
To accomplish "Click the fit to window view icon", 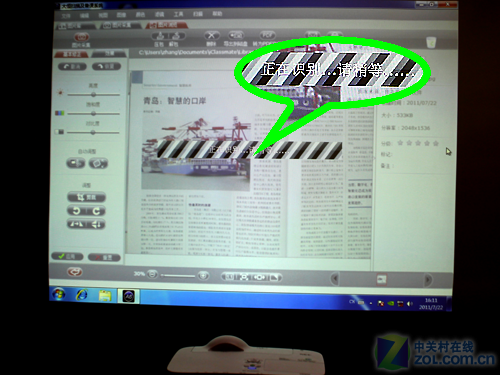I will tap(244, 277).
